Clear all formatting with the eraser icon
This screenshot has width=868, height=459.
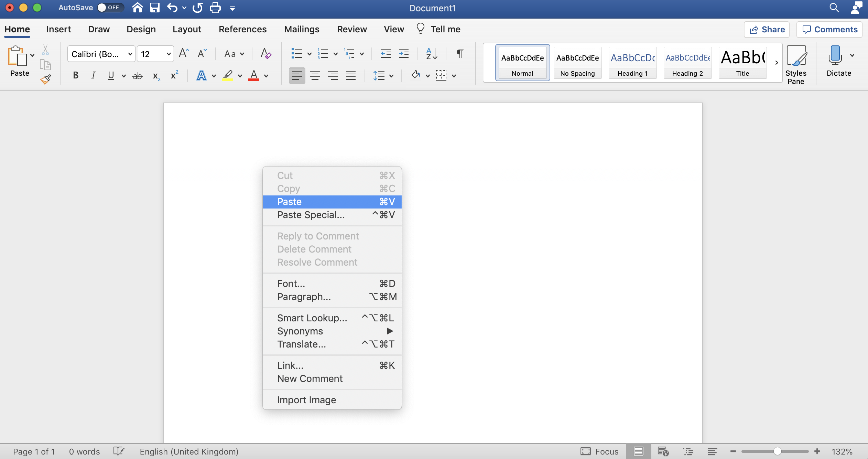(x=265, y=54)
